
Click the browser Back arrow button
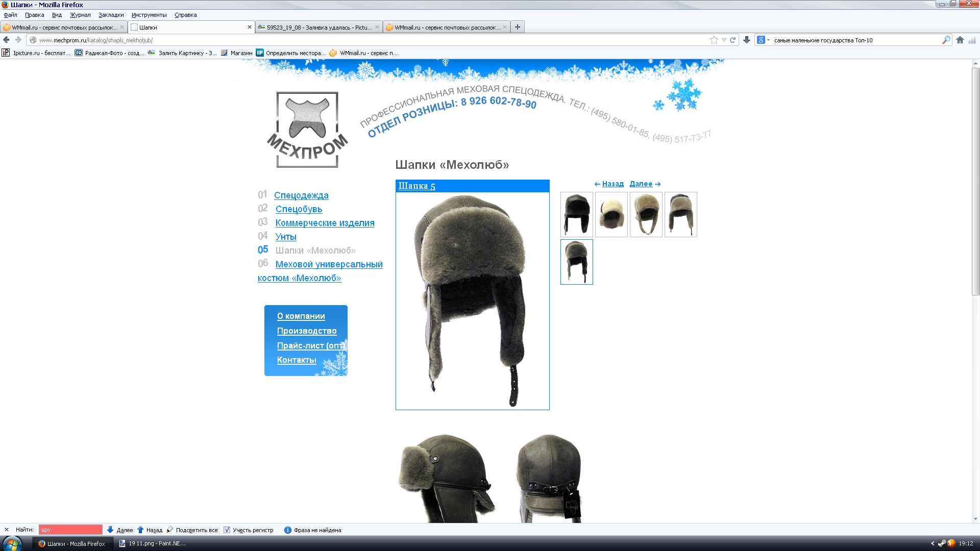click(x=6, y=40)
